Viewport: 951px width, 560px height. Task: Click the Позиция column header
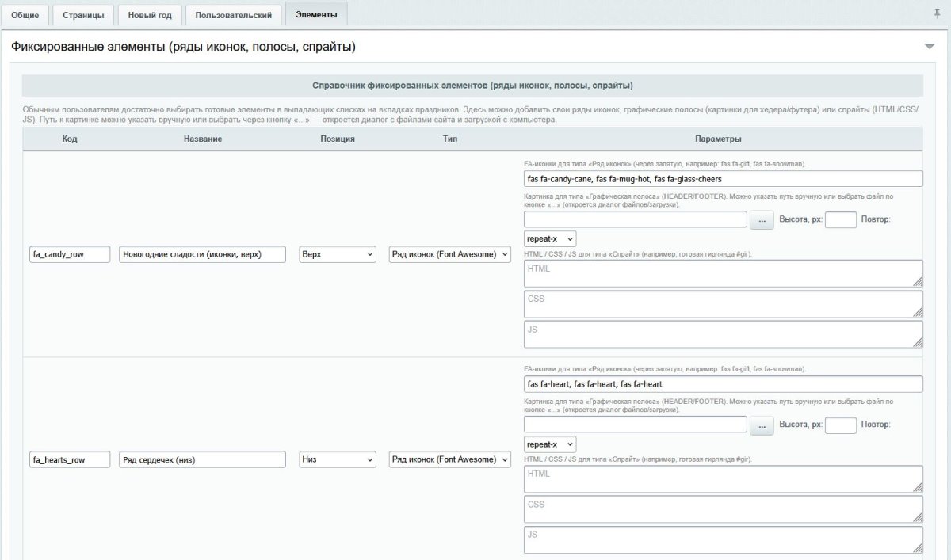338,139
